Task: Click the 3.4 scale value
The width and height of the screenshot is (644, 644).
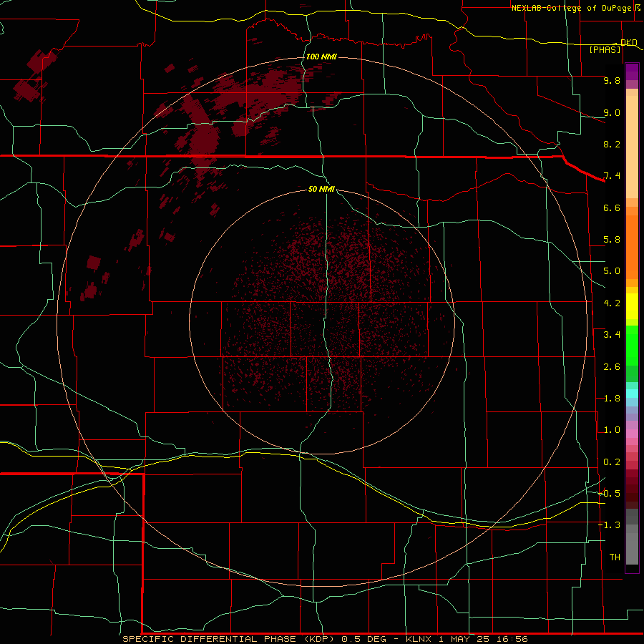Action: (612, 335)
